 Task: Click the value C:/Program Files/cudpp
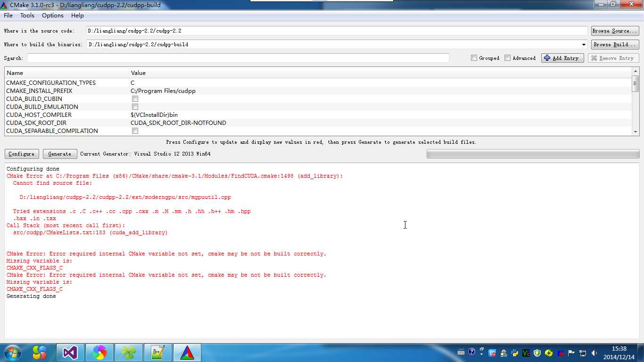pyautogui.click(x=163, y=91)
